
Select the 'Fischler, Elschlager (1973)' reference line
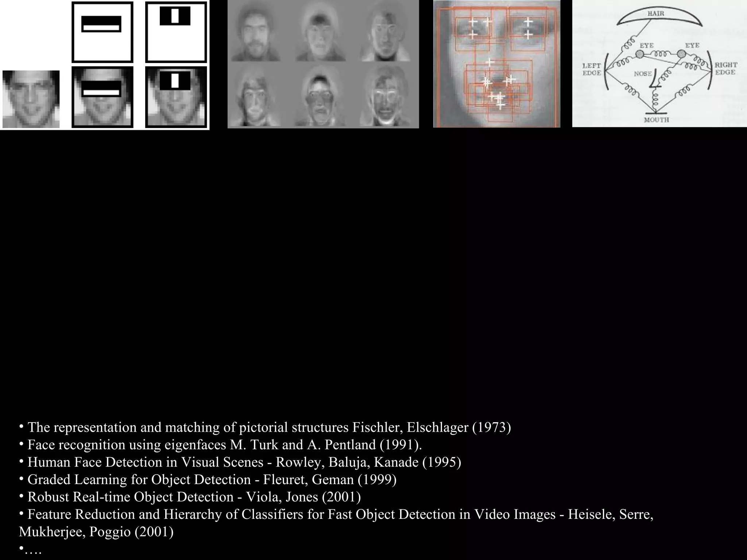265,427
